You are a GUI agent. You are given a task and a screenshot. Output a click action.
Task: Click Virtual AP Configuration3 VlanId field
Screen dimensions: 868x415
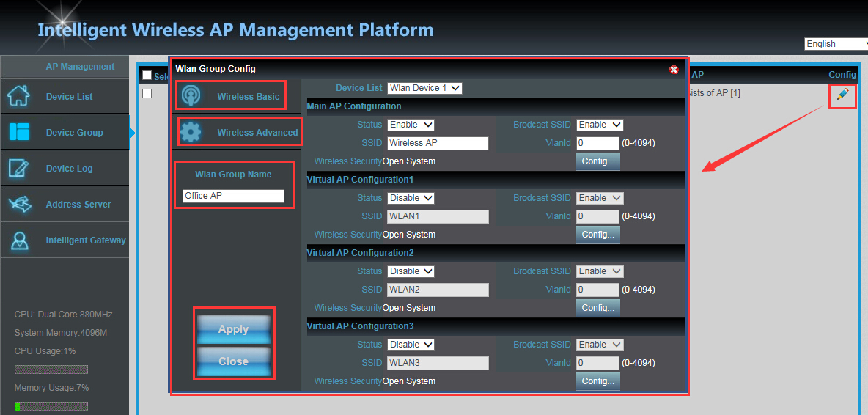click(x=597, y=363)
